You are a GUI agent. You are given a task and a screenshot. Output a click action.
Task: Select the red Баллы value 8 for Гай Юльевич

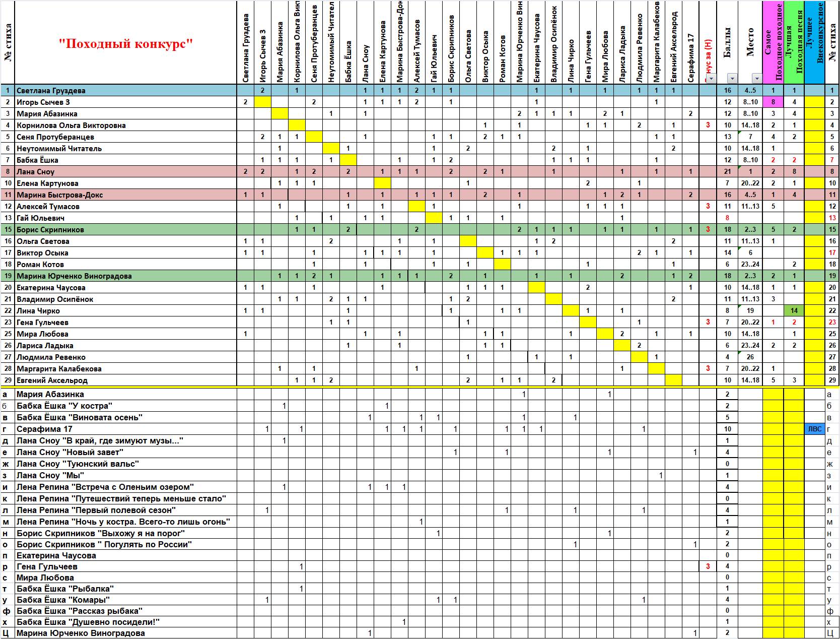pyautogui.click(x=728, y=218)
